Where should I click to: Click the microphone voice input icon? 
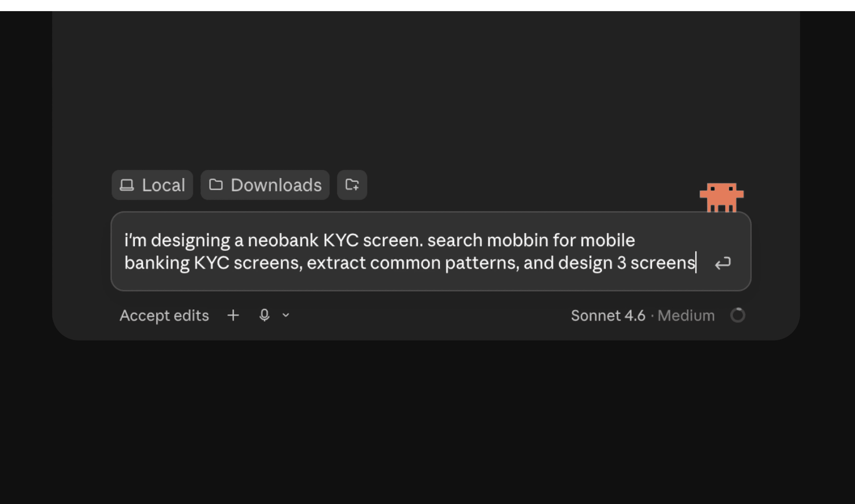264,315
